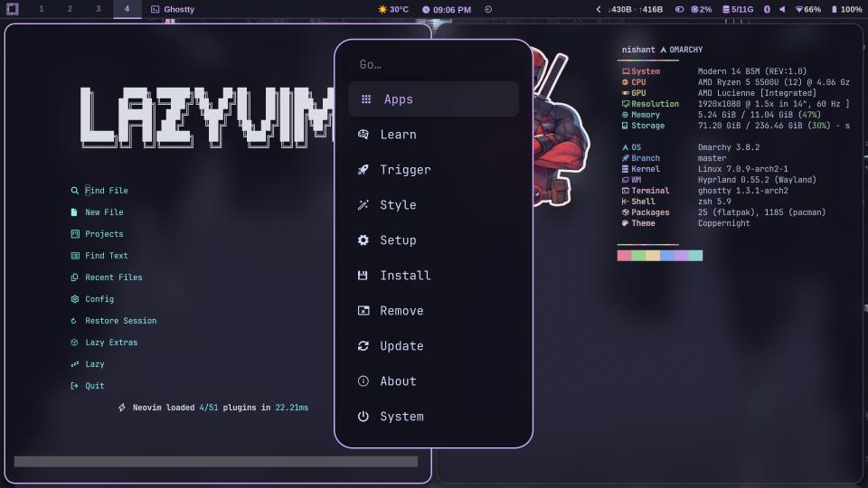This screenshot has width=868, height=488.
Task: Click the Install floppy disk icon
Action: tap(363, 276)
